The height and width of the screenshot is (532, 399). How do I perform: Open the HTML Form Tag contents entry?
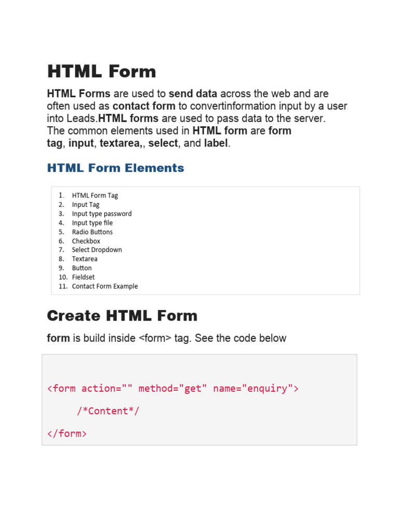[x=95, y=195]
